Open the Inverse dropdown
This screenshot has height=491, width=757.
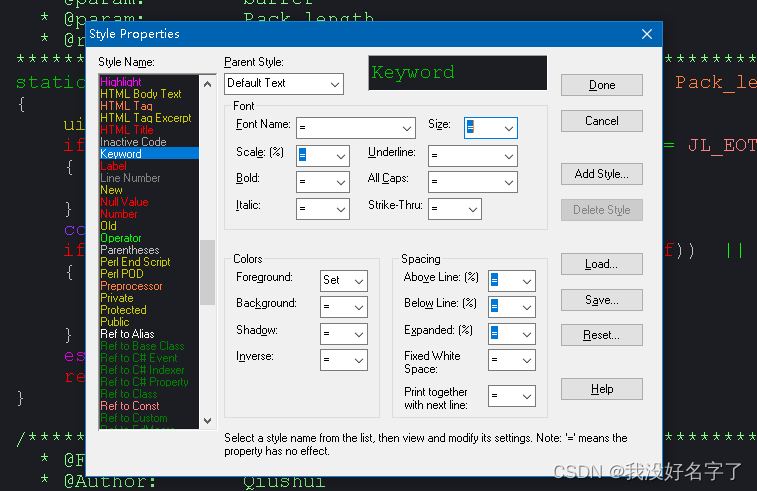344,360
